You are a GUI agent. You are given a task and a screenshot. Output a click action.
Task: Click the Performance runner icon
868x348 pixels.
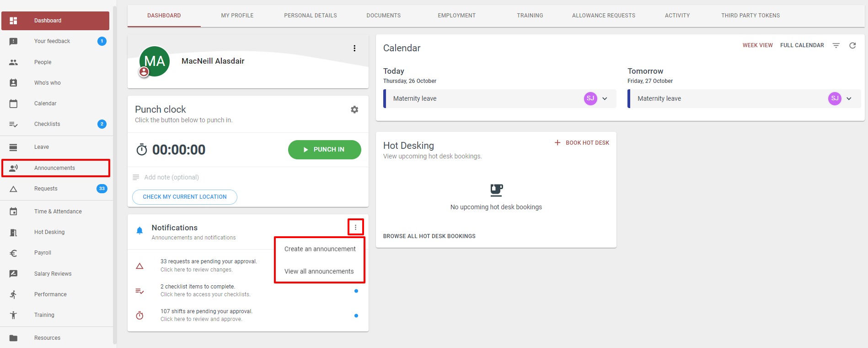pos(13,294)
